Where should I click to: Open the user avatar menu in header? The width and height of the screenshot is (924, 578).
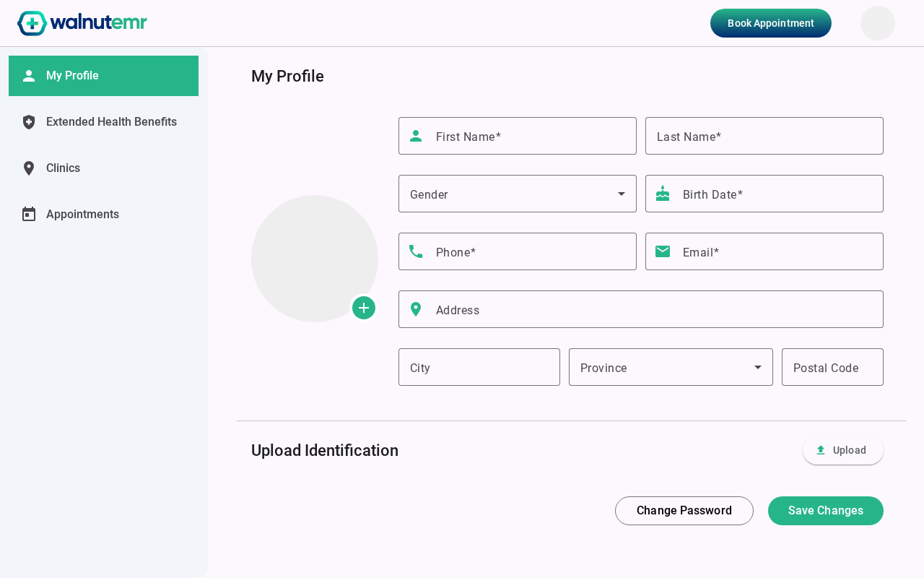click(x=878, y=23)
